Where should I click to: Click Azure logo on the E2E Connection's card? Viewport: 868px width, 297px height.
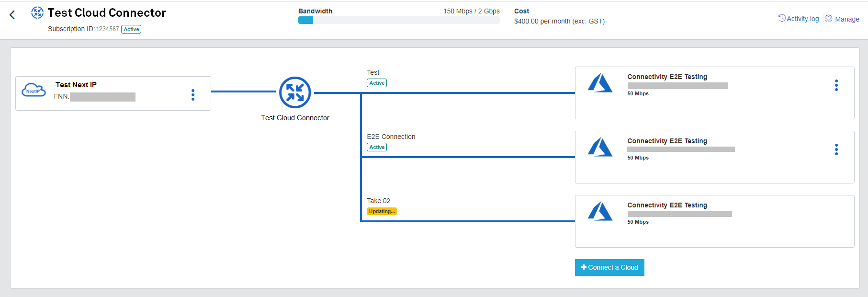coord(600,147)
